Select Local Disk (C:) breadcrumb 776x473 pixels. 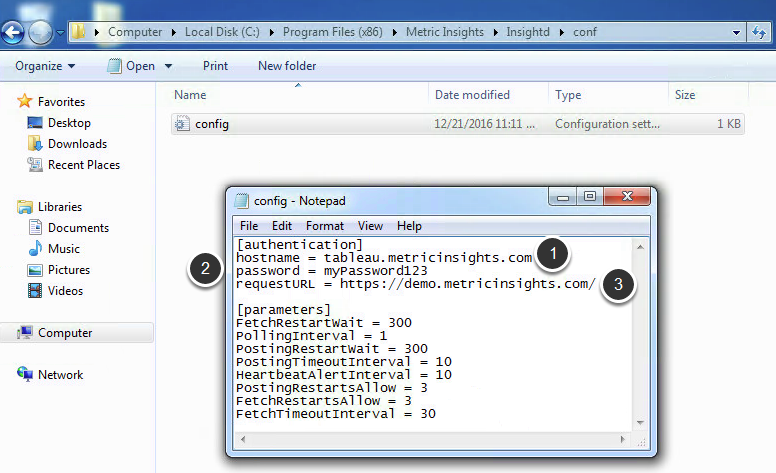point(222,32)
